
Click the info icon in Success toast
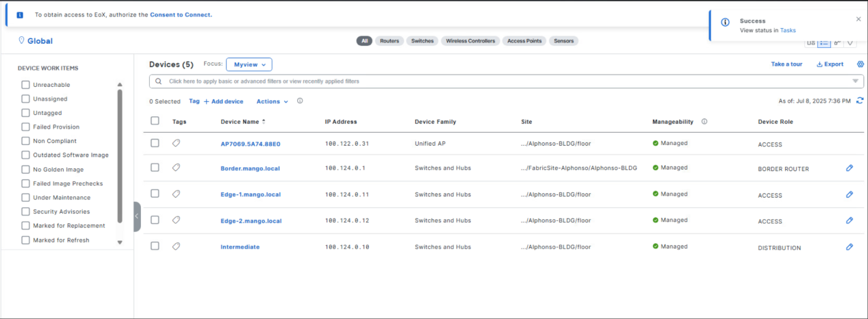pyautogui.click(x=726, y=22)
